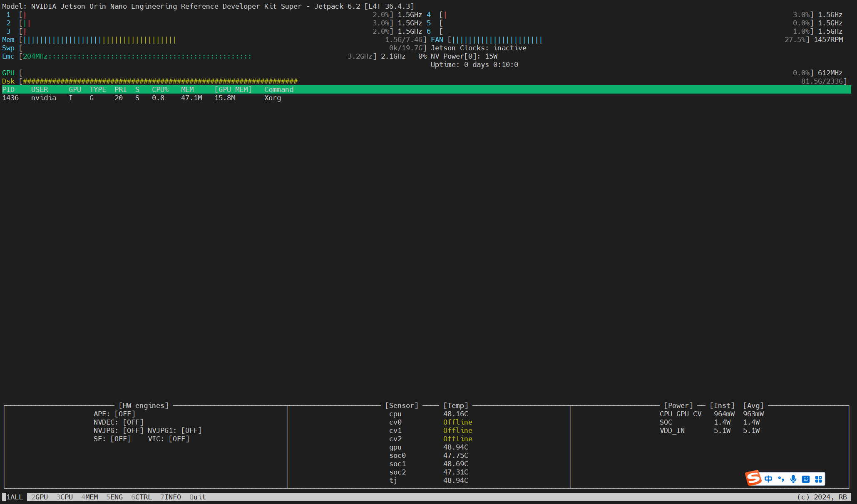Click the cpu temperature 48.16C
Image resolution: width=857 pixels, height=504 pixels.
[x=456, y=414]
